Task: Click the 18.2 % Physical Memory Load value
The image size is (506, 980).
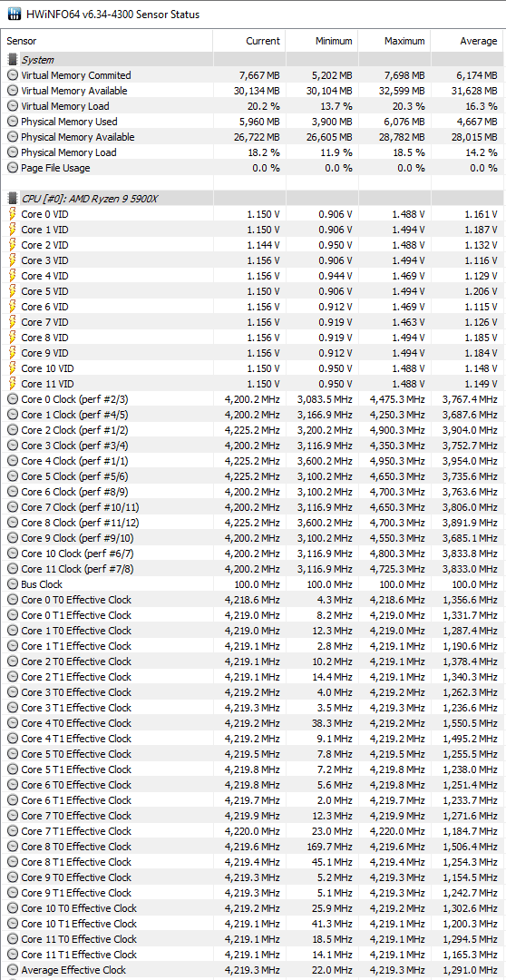Action: pos(264,152)
